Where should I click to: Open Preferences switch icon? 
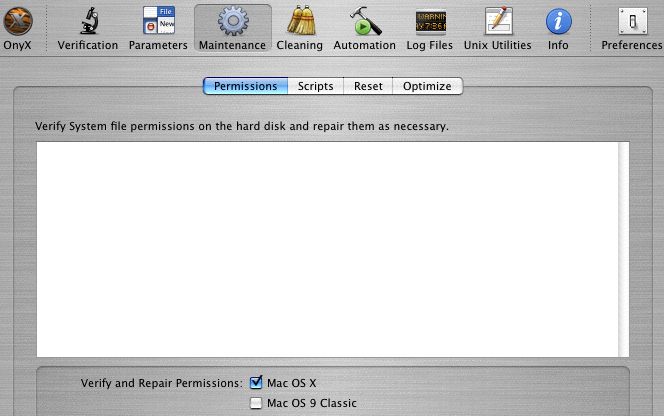(x=633, y=21)
